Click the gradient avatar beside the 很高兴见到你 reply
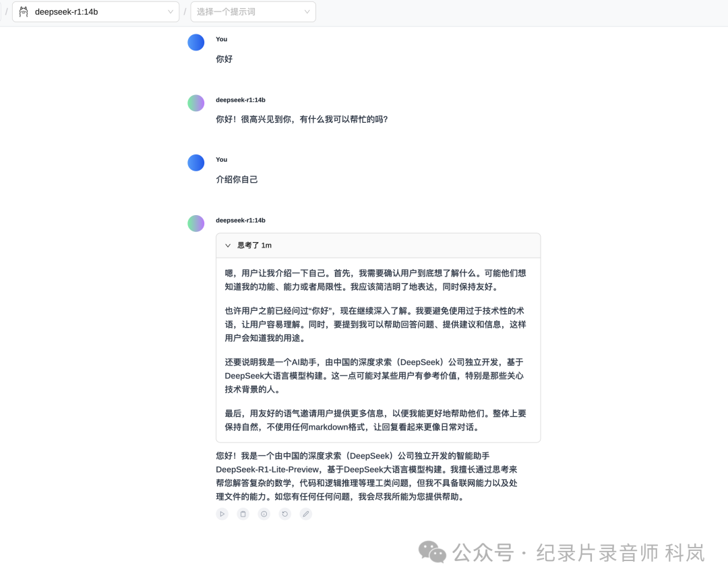 pyautogui.click(x=196, y=103)
